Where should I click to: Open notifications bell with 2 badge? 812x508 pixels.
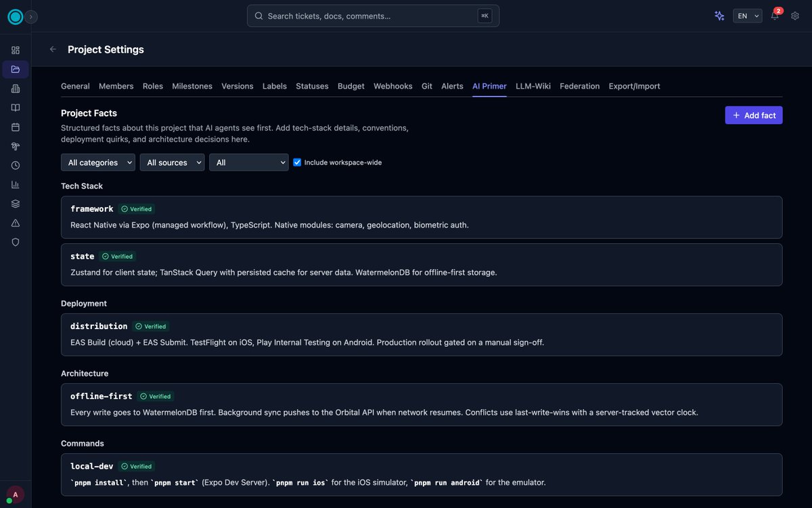click(775, 16)
